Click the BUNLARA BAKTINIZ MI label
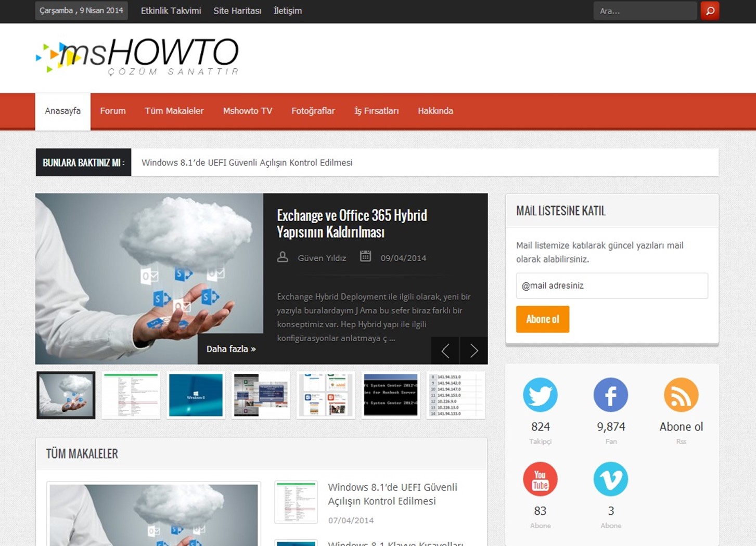756x546 pixels. click(83, 162)
